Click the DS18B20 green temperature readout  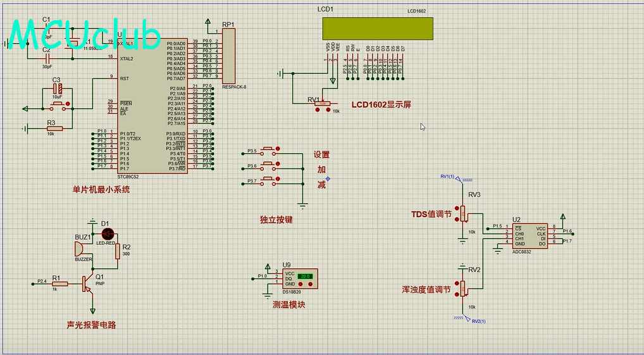point(306,276)
